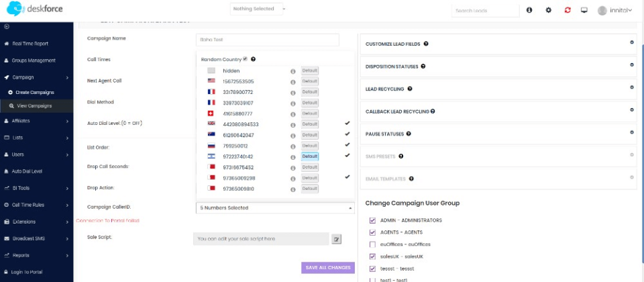This screenshot has width=644, height=282.
Task: Open sale script edit pencil icon
Action: 336,239
